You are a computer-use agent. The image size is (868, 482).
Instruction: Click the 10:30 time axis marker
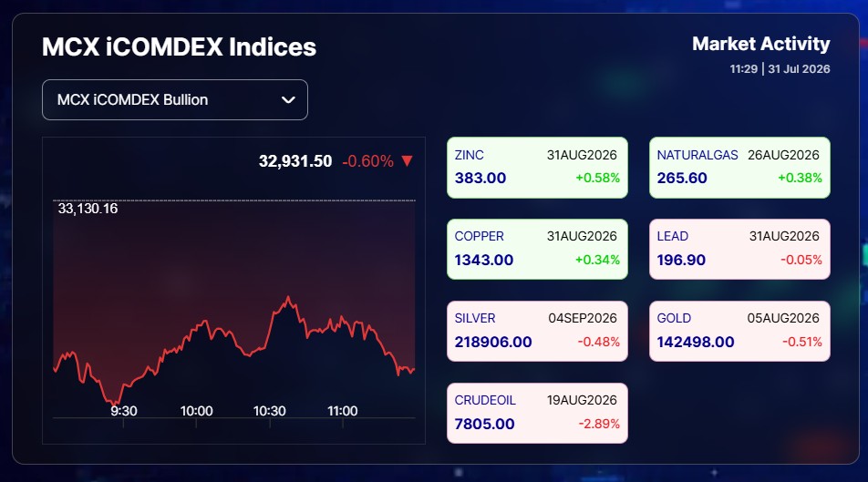(270, 411)
